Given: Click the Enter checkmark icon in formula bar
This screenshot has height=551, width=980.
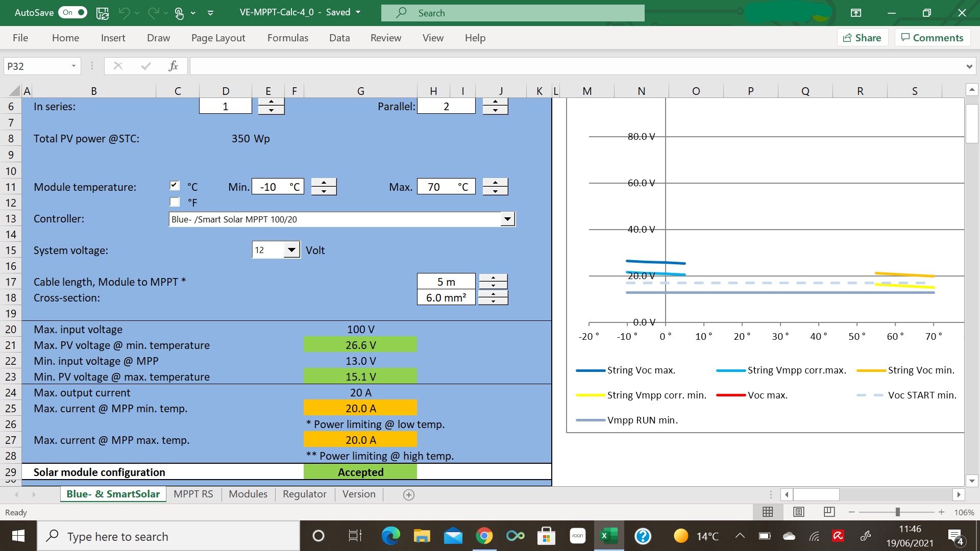Looking at the screenshot, I should 146,66.
